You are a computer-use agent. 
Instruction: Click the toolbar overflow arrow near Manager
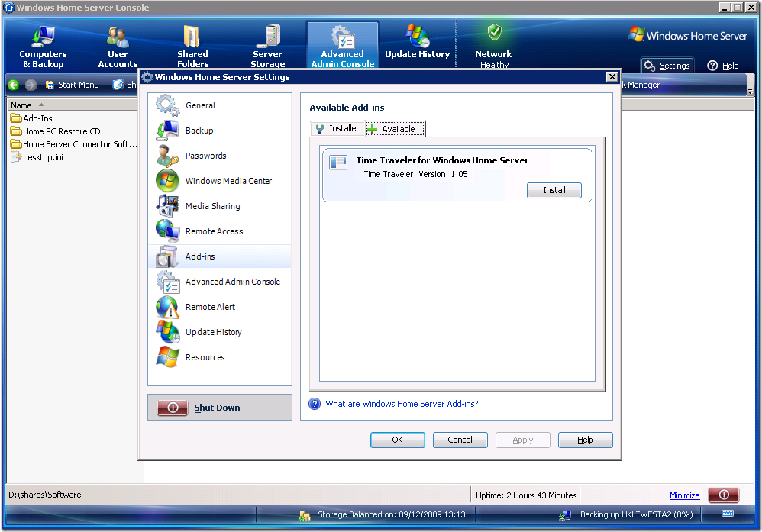pos(750,92)
